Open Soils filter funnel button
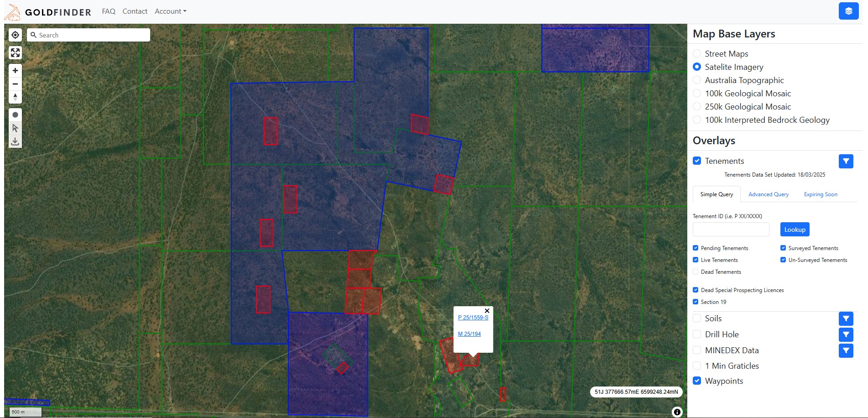Screen dimensions: 868x418 click(x=846, y=319)
